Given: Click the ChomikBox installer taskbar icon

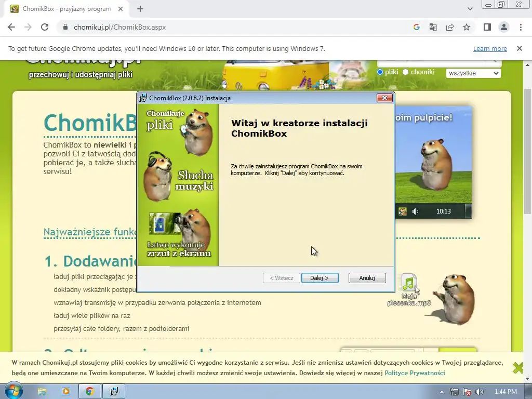Looking at the screenshot, I should pos(114,392).
